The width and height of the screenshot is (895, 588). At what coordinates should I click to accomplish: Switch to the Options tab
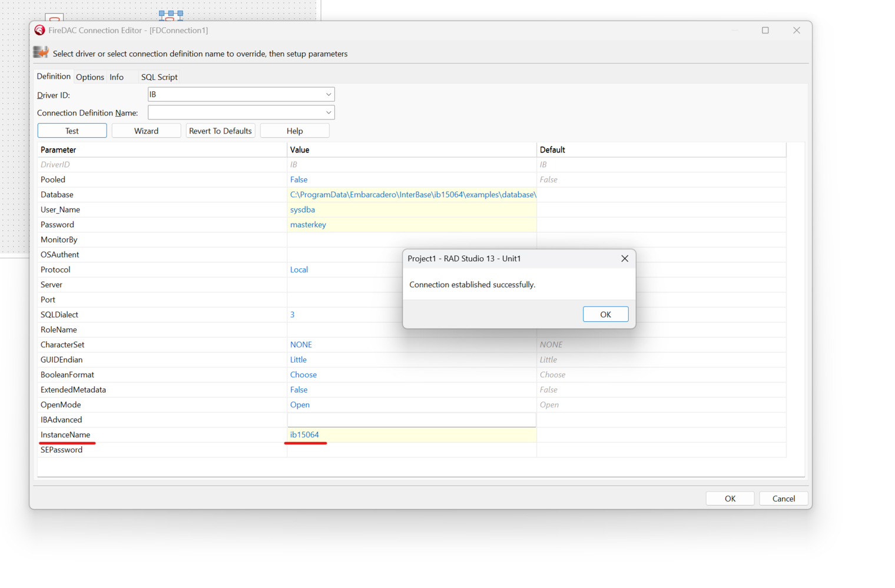[x=89, y=77]
